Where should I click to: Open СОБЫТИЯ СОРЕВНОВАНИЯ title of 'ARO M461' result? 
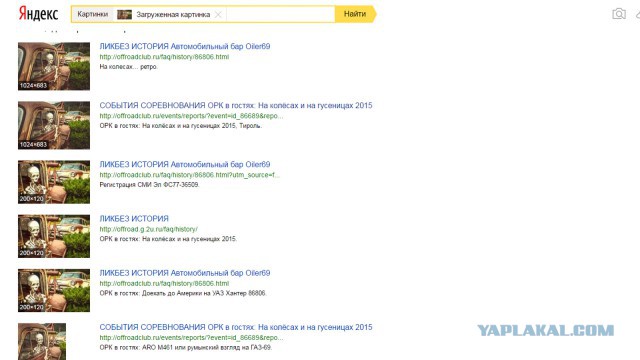[236, 327]
